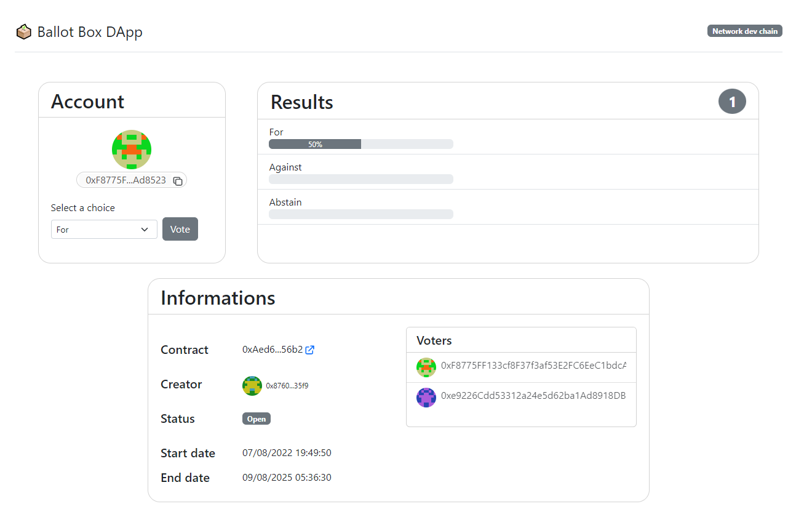Click the second voter's purple identicon
Viewport: 812px width, 517px height.
(x=426, y=397)
